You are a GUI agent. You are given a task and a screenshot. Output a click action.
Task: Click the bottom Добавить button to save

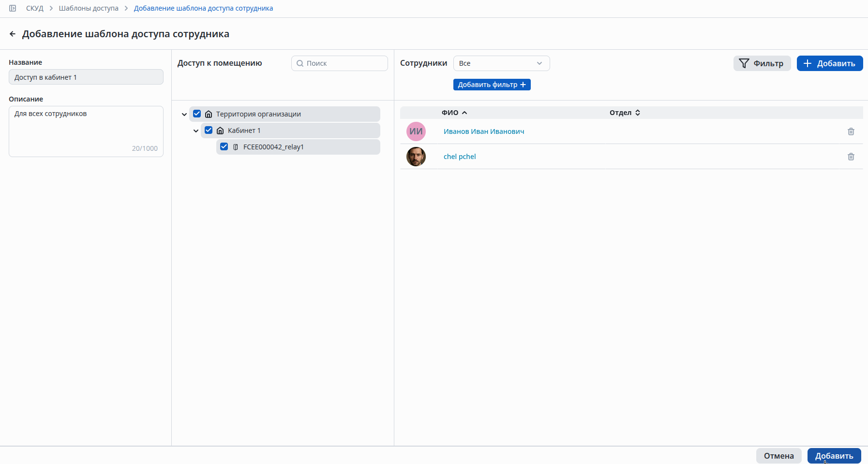click(834, 456)
